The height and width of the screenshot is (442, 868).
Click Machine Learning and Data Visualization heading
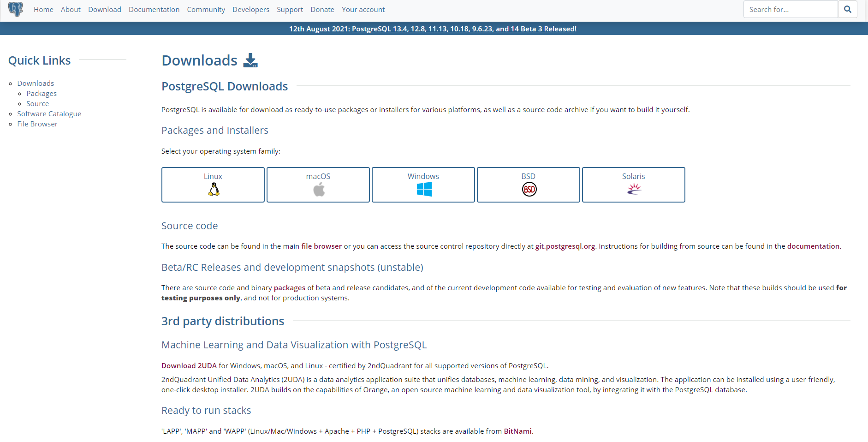pyautogui.click(x=294, y=345)
